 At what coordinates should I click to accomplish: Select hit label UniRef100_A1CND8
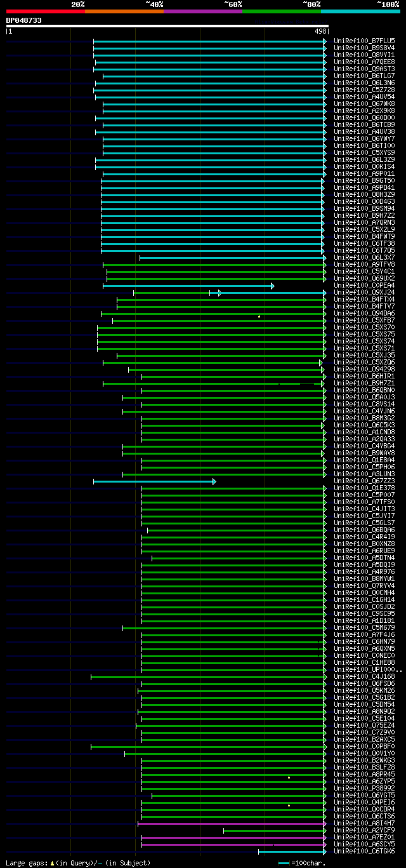click(x=364, y=432)
